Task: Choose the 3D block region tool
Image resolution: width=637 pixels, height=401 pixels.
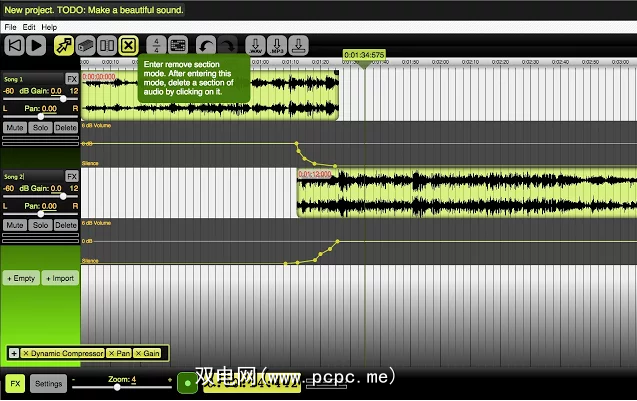Action: (x=85, y=46)
